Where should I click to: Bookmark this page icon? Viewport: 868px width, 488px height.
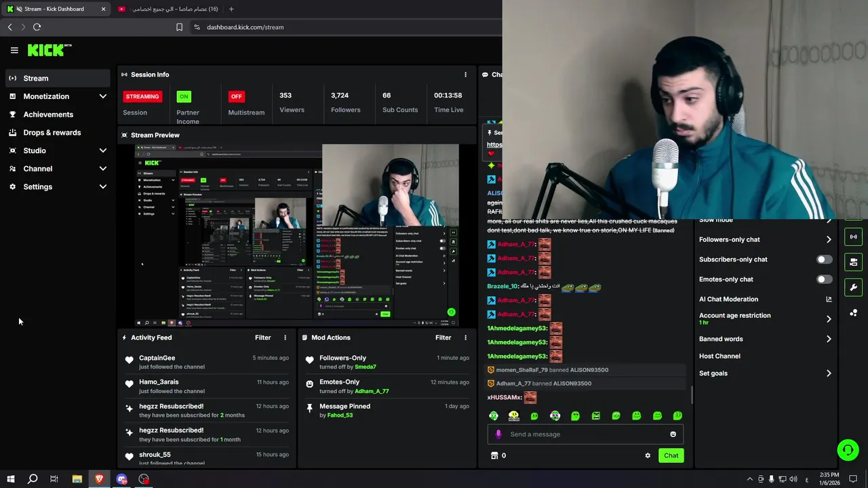click(x=179, y=27)
